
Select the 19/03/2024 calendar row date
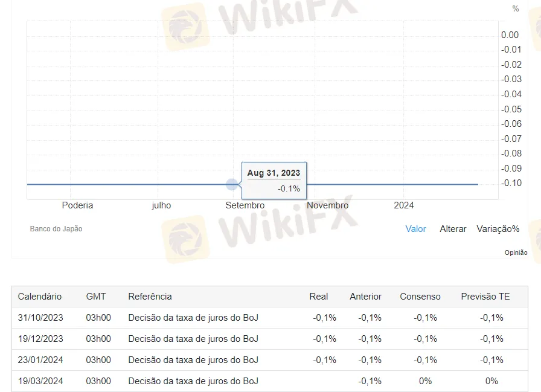coord(40,381)
